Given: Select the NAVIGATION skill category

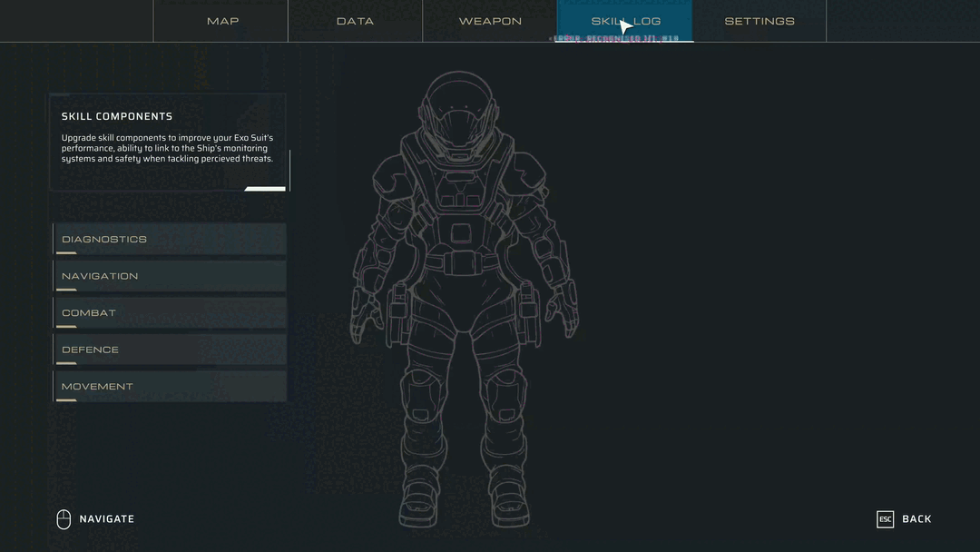Looking at the screenshot, I should 169,275.
